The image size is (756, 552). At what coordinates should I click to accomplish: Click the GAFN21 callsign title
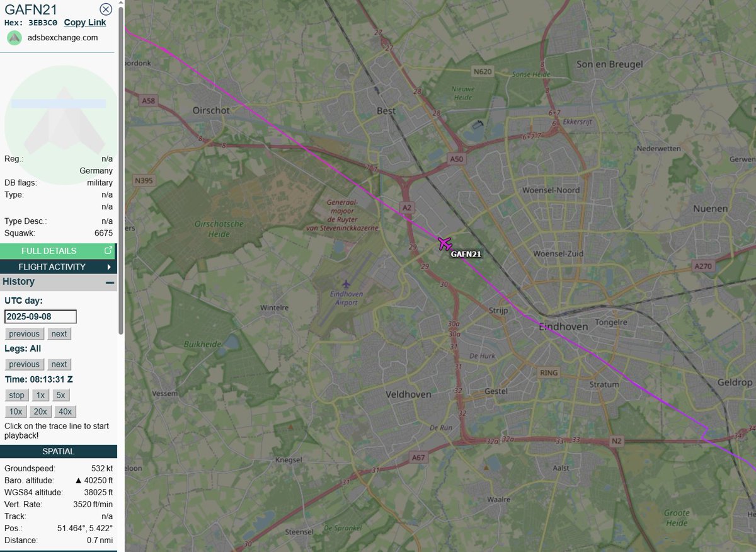pyautogui.click(x=31, y=9)
